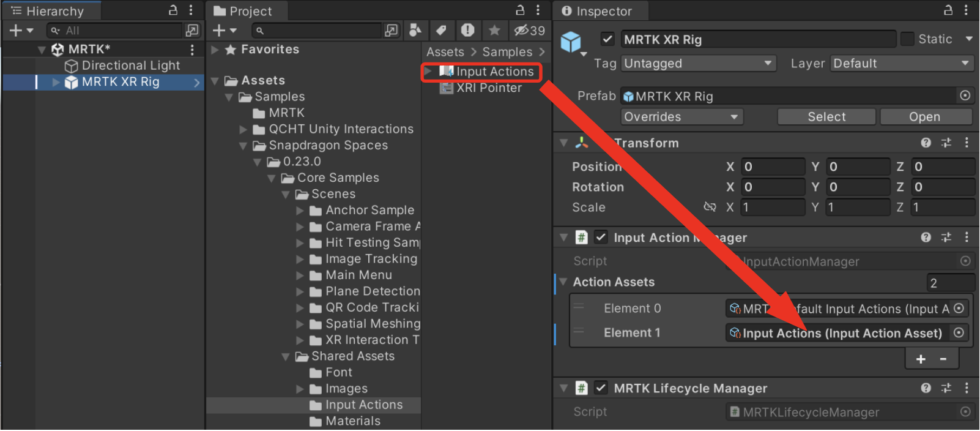Click the Search by Type icon
Screen dimensions: 980x431
[x=415, y=30]
